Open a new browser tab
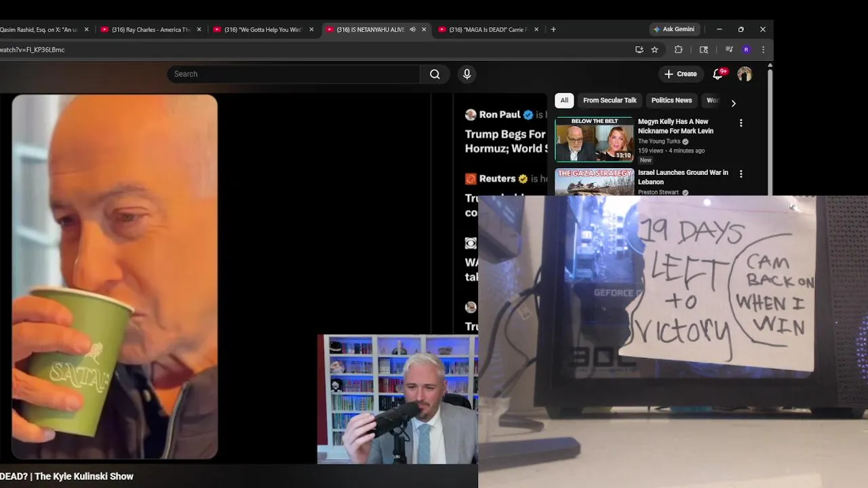 553,29
